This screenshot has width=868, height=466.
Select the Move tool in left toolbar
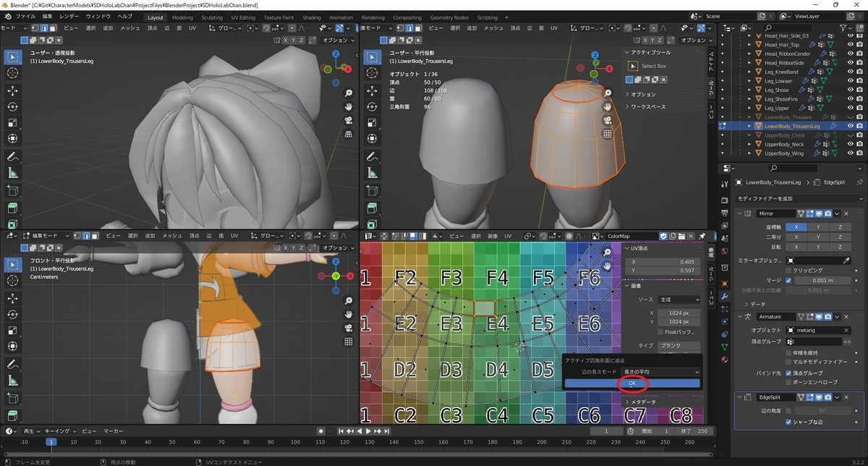(13, 90)
